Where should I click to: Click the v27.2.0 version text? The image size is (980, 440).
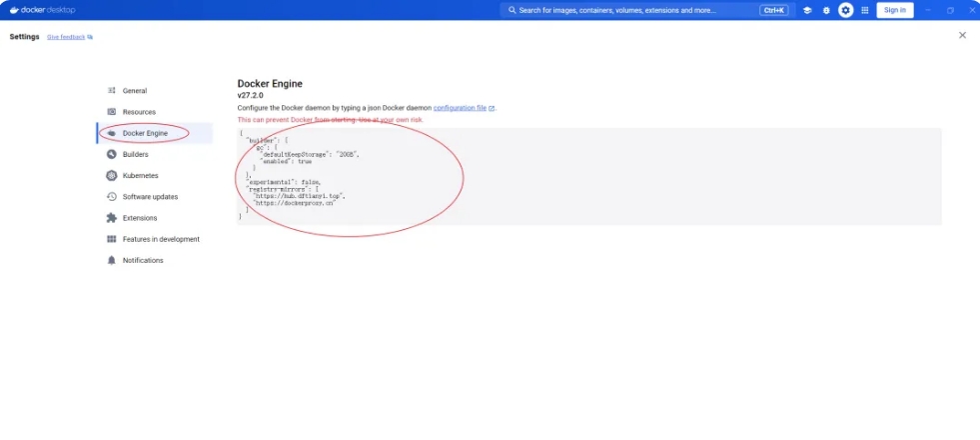pos(250,96)
